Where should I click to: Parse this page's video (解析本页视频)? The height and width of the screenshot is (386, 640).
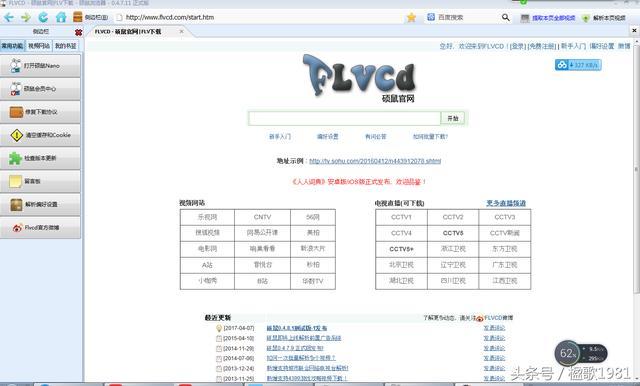pyautogui.click(x=604, y=18)
